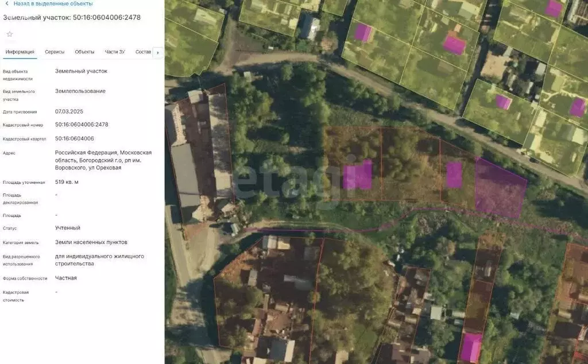Open the Состав tab
The height and width of the screenshot is (364, 588).
click(x=143, y=52)
